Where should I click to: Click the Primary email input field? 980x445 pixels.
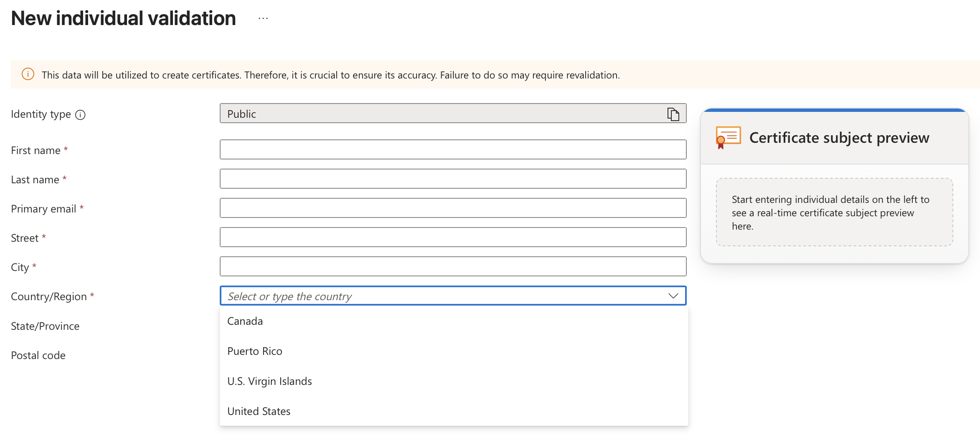click(x=453, y=208)
